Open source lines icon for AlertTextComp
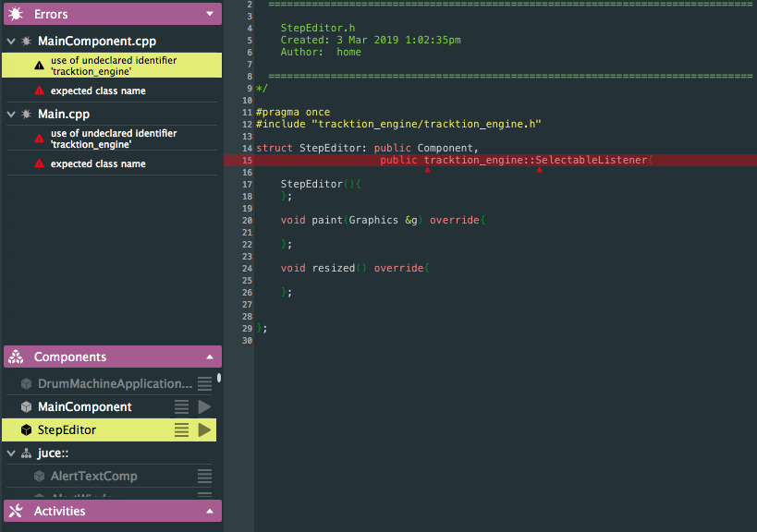This screenshot has height=532, width=757. [204, 476]
